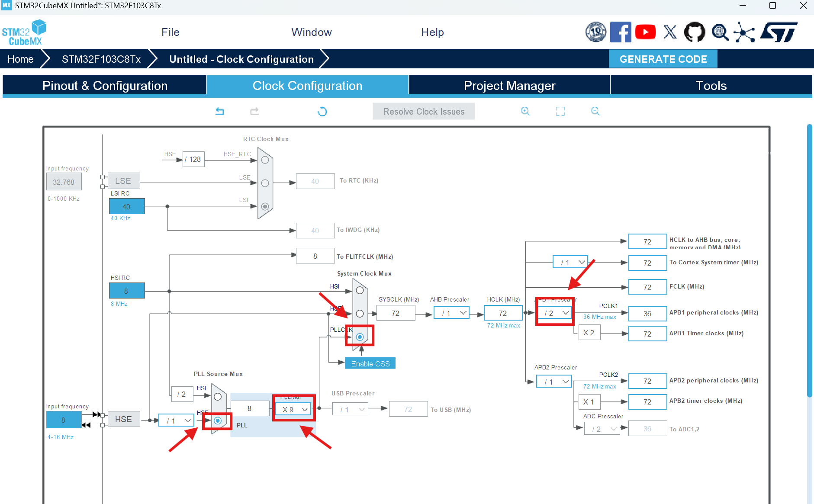Image resolution: width=814 pixels, height=504 pixels.
Task: Click the HSE input frequency field
Action: (x=64, y=420)
